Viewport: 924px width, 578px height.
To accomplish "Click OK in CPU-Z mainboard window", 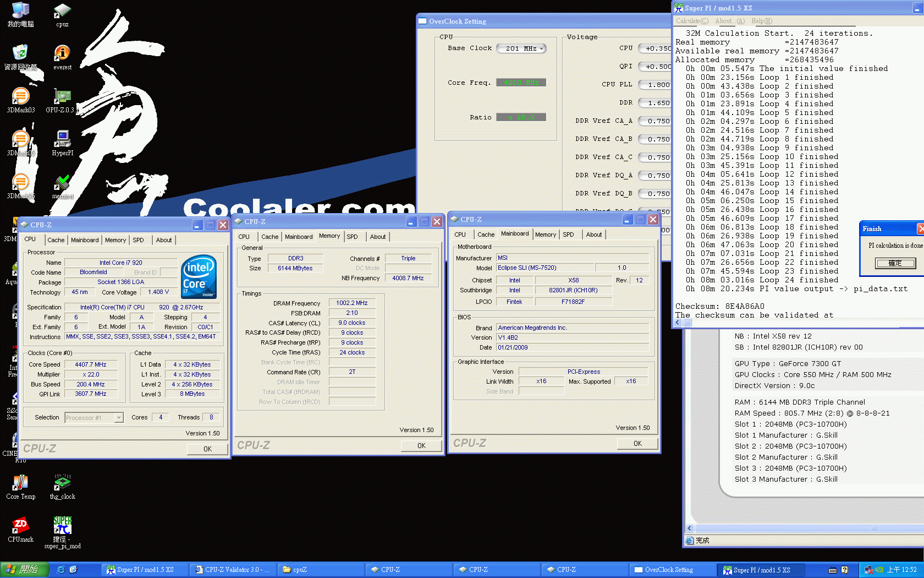I will click(637, 444).
